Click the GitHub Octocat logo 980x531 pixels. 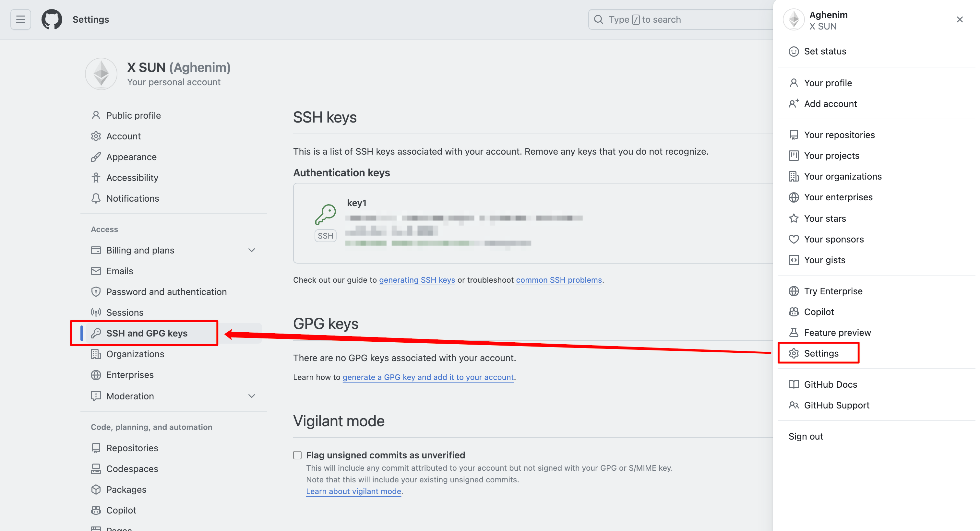click(x=52, y=19)
